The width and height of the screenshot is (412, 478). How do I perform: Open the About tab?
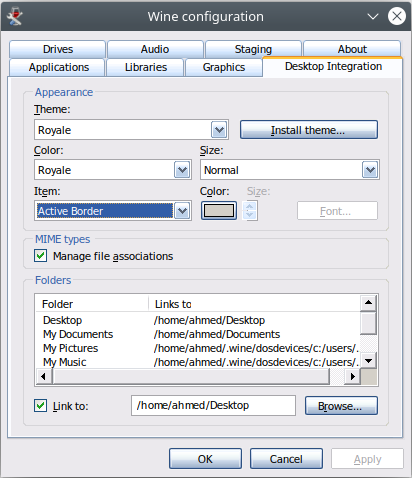[x=352, y=49]
